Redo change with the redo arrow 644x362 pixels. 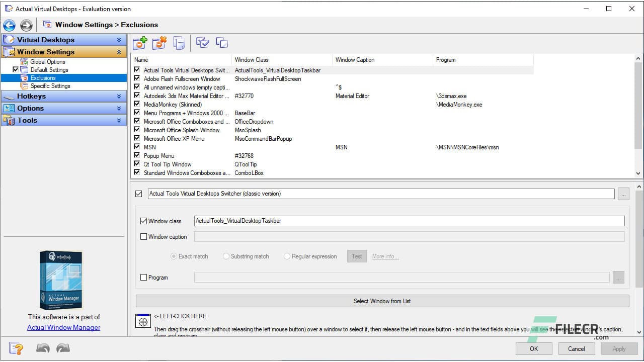(62, 347)
